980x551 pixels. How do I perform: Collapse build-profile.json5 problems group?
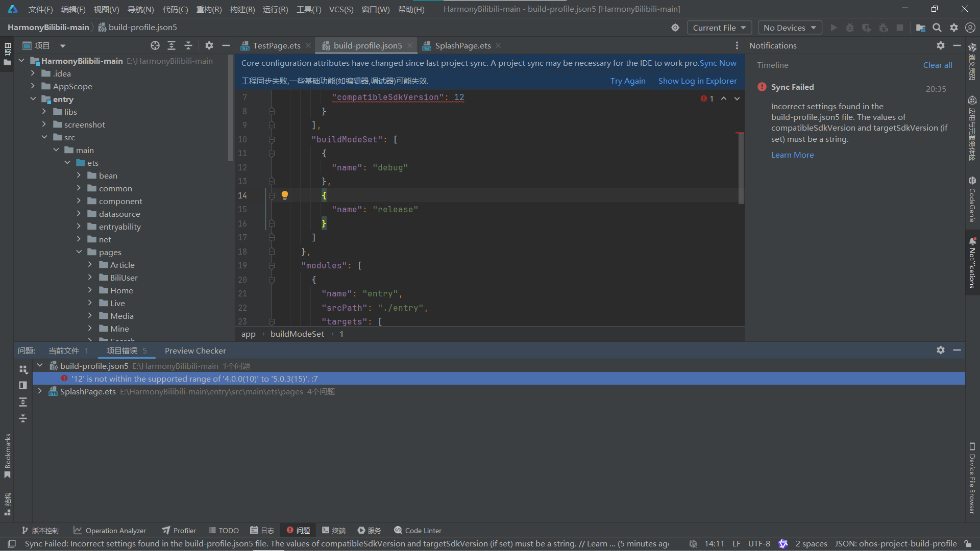(x=40, y=366)
